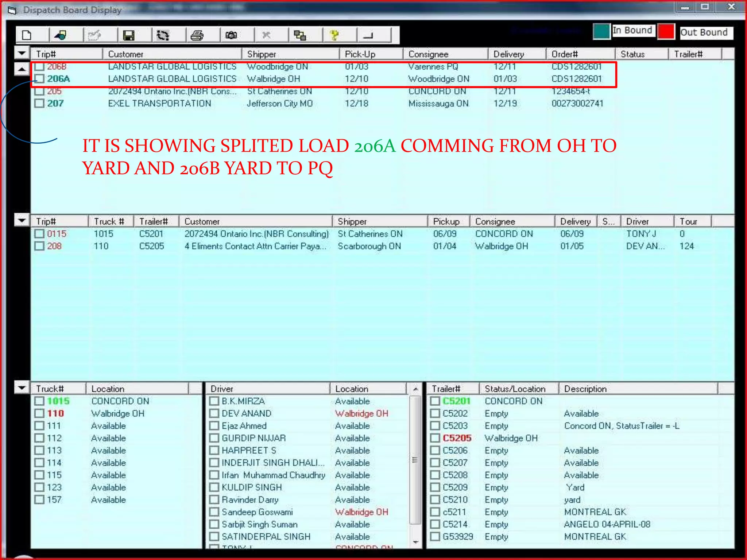The image size is (747, 560).
Task: Click the grayed chart edit toolbar icon
Action: (x=94, y=35)
